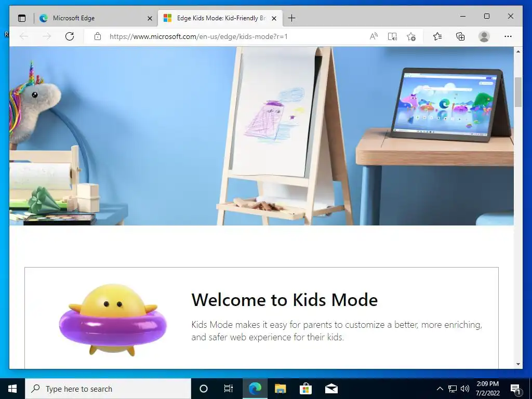Open the Mail app from taskbar
This screenshot has width=532, height=399.
point(331,389)
